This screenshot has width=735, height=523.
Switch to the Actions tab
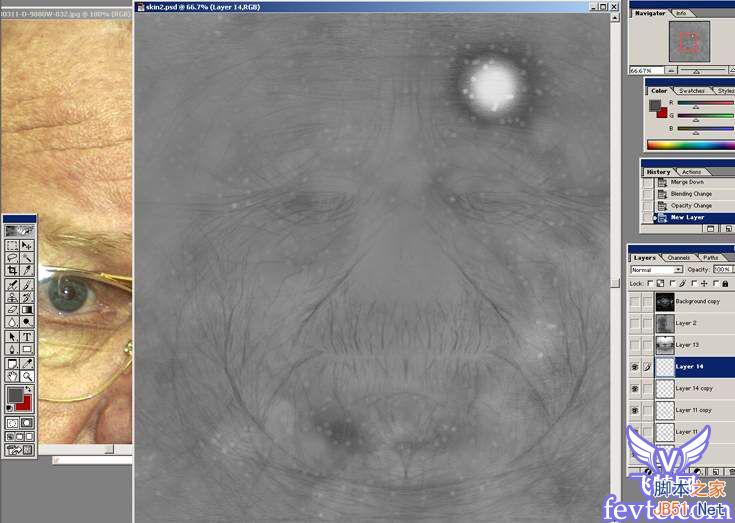tap(691, 172)
